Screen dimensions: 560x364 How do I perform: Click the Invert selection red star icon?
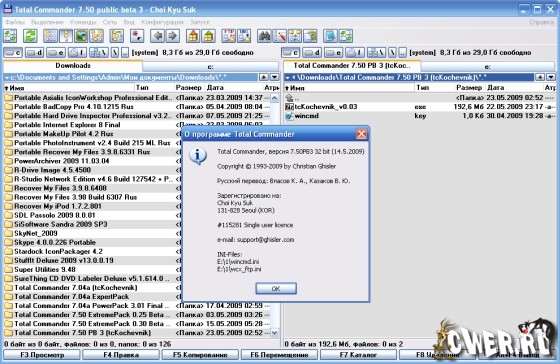pyautogui.click(x=137, y=36)
